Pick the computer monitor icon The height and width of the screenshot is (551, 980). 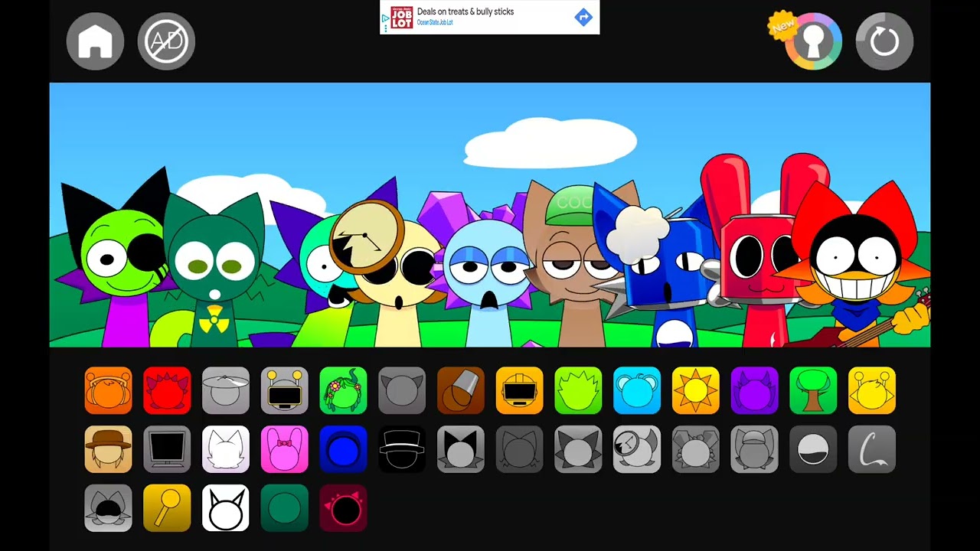pyautogui.click(x=167, y=449)
